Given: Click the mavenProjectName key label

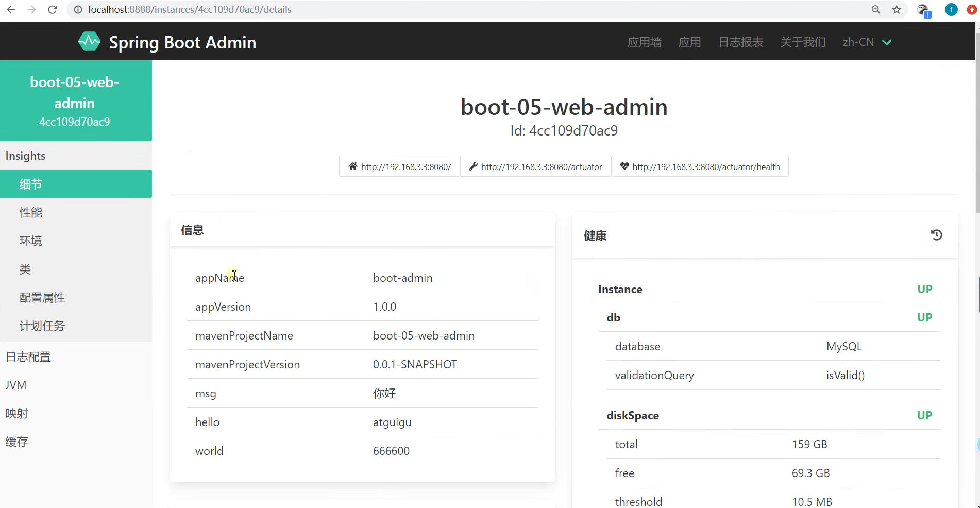Looking at the screenshot, I should 244,335.
